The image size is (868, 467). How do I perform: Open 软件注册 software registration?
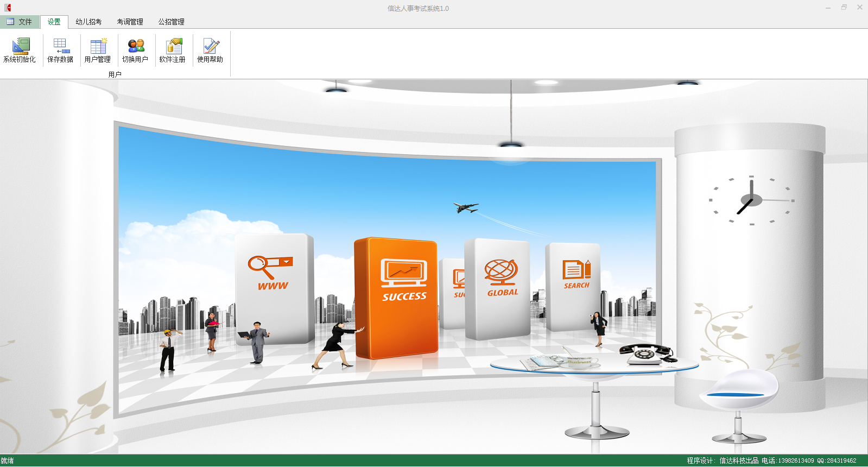(x=173, y=50)
